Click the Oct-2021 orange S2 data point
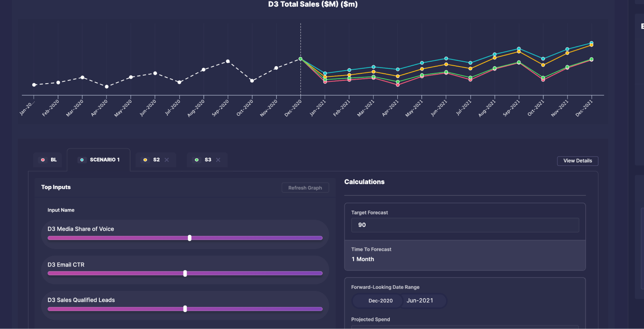The width and height of the screenshot is (644, 329). tap(543, 65)
